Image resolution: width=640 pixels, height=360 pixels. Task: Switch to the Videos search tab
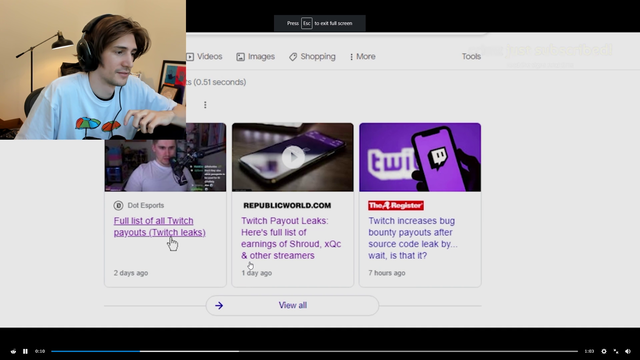[204, 56]
